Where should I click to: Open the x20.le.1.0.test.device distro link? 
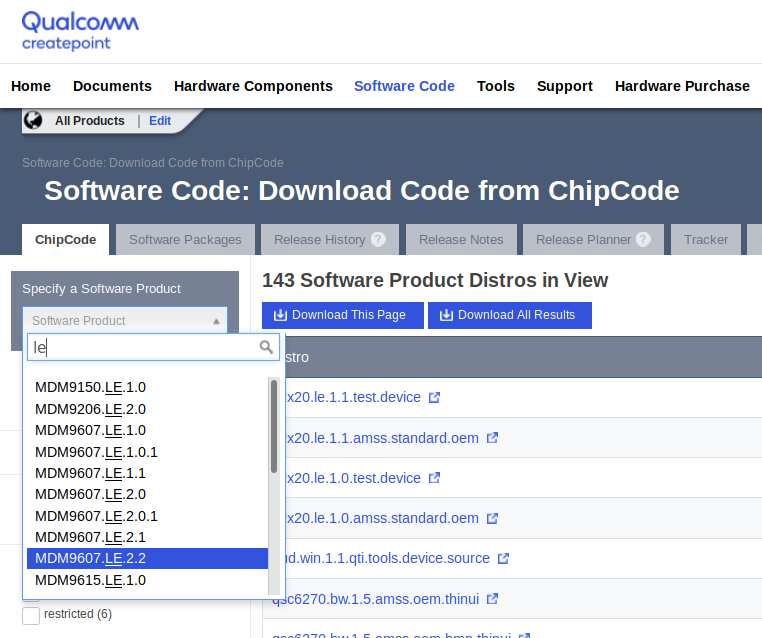353,478
